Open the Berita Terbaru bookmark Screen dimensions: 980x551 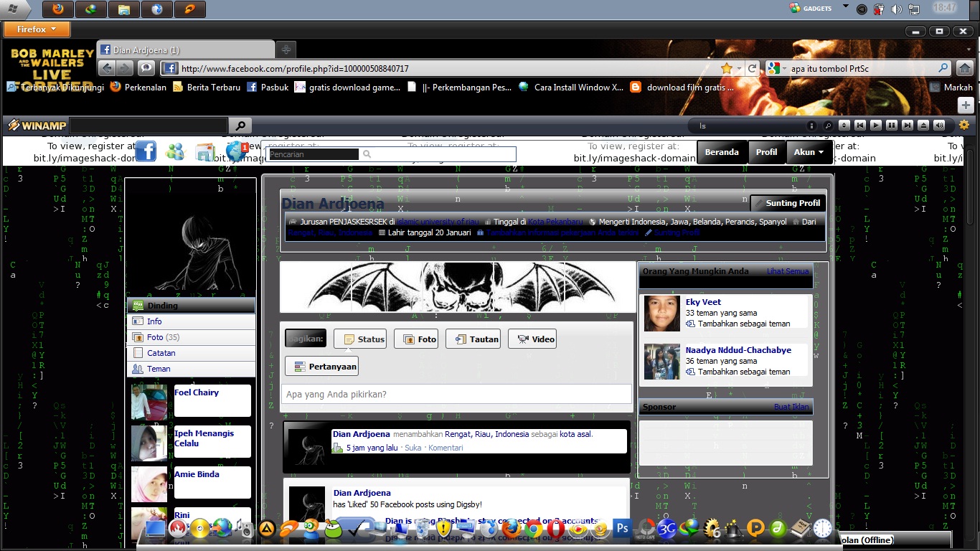[x=207, y=88]
